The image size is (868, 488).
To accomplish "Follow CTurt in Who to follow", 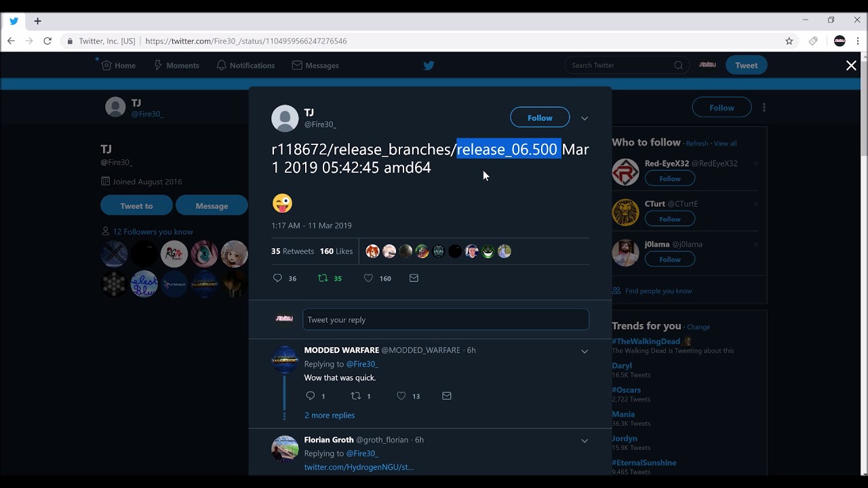I will point(669,219).
